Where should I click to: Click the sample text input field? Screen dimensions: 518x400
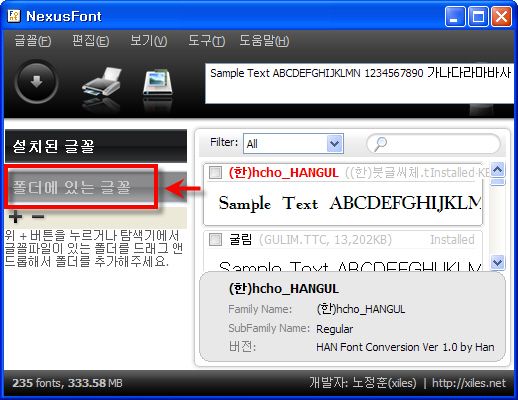pos(359,83)
